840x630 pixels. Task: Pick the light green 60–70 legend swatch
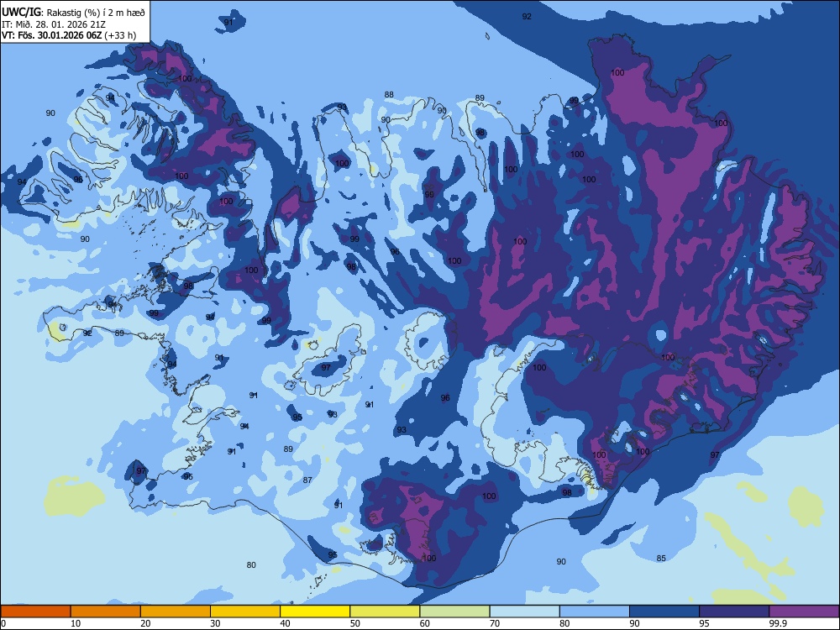(454, 612)
